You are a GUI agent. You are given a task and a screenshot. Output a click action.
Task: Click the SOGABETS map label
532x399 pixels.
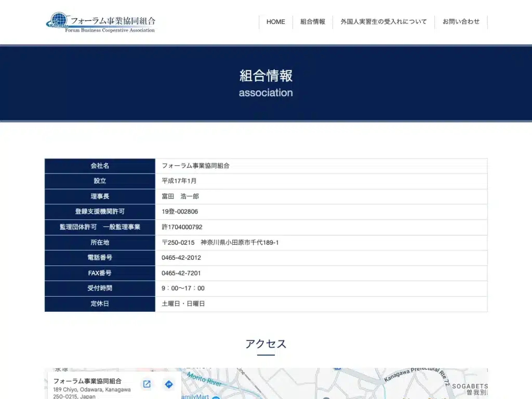point(470,386)
